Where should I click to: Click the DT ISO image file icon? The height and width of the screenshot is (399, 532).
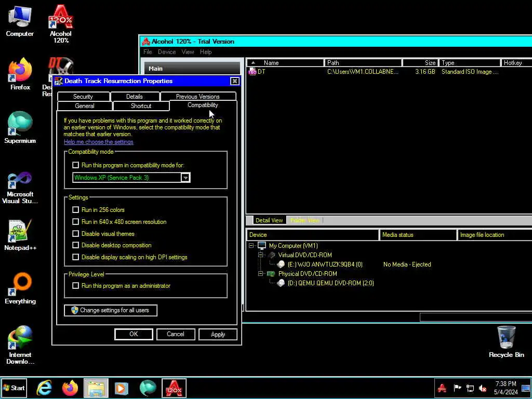[x=252, y=72]
